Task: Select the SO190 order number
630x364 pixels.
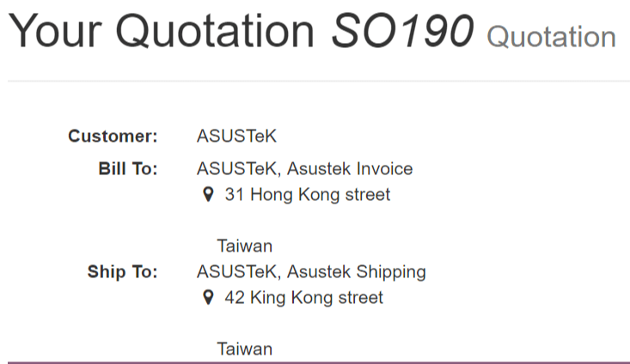Action: pos(402,31)
